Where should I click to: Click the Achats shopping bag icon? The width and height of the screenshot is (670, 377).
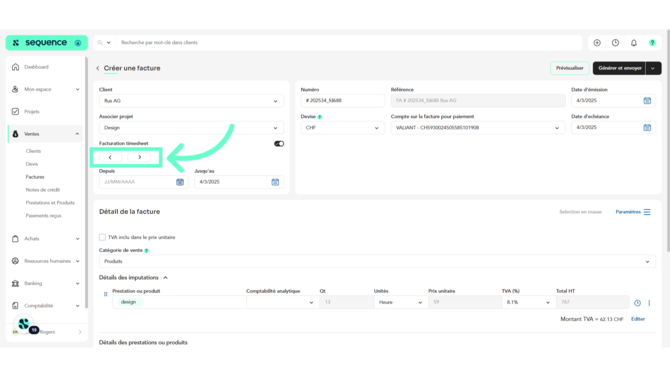[15, 239]
